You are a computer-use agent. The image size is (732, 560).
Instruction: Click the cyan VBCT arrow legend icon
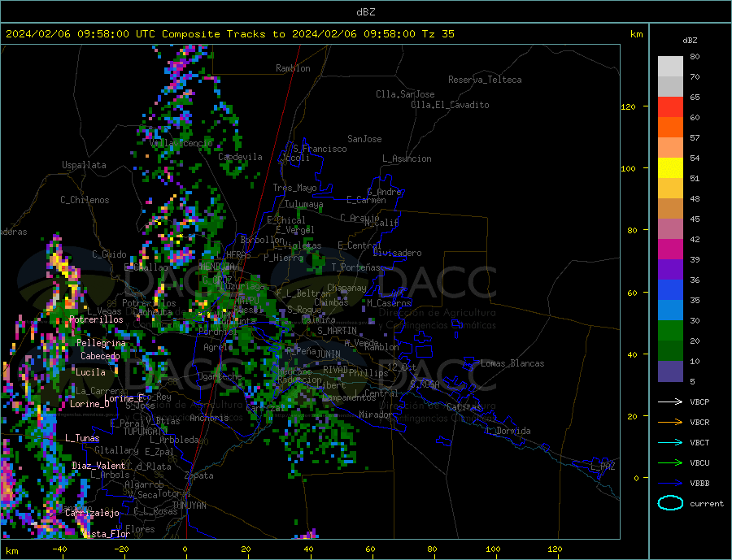pos(670,442)
